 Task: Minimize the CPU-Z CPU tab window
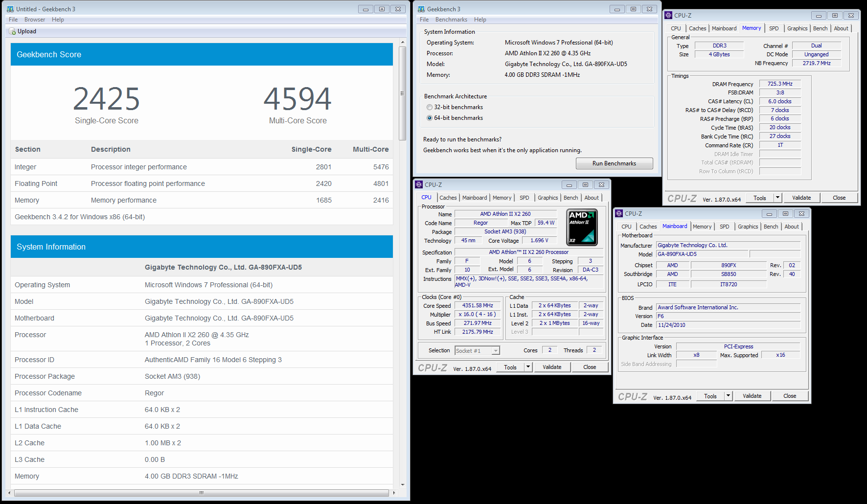pos(569,184)
